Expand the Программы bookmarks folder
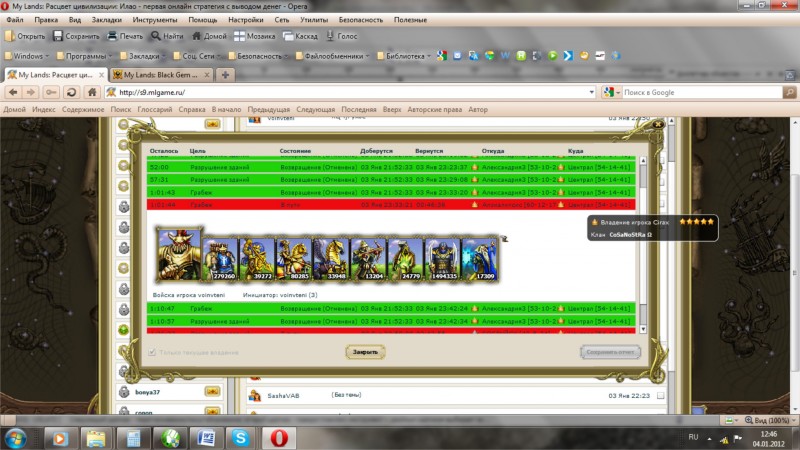 click(85, 56)
